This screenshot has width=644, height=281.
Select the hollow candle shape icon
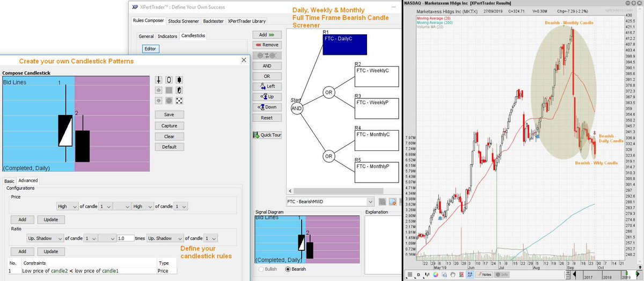tap(169, 80)
